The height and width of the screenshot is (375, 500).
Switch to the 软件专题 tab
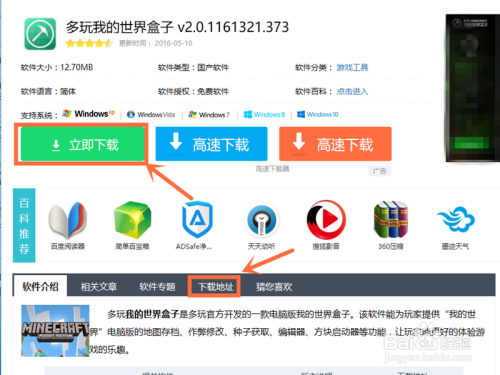pos(157,287)
